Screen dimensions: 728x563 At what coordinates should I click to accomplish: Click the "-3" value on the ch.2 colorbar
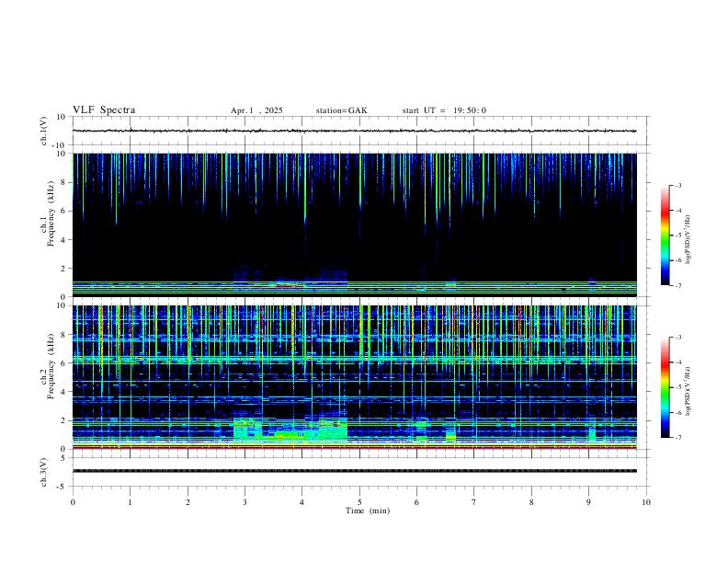pos(677,338)
